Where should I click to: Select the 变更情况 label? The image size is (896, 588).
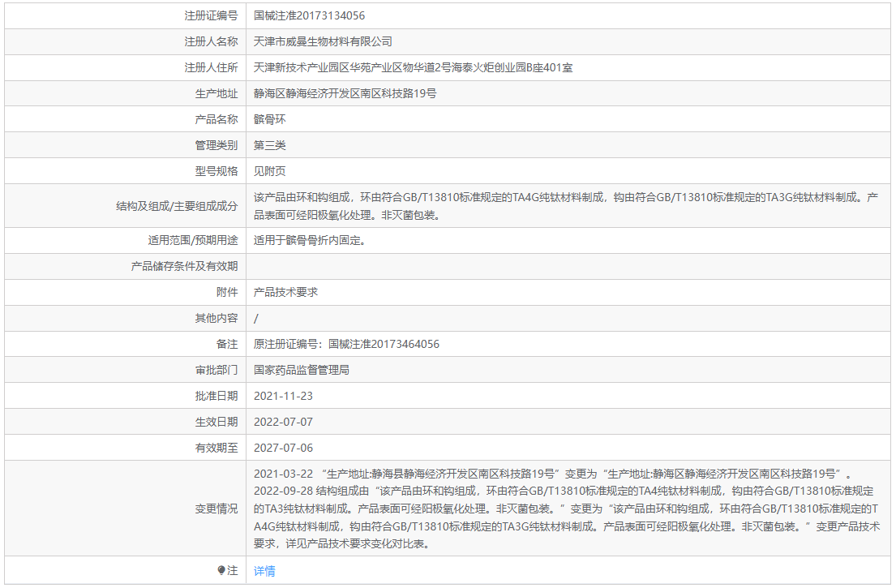click(216, 509)
